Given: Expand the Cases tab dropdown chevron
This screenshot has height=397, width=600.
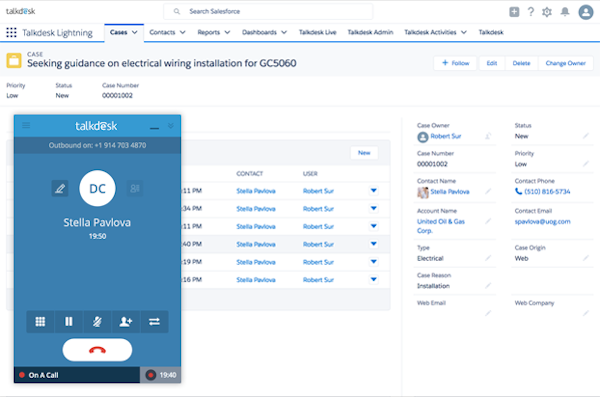Looking at the screenshot, I should point(135,33).
